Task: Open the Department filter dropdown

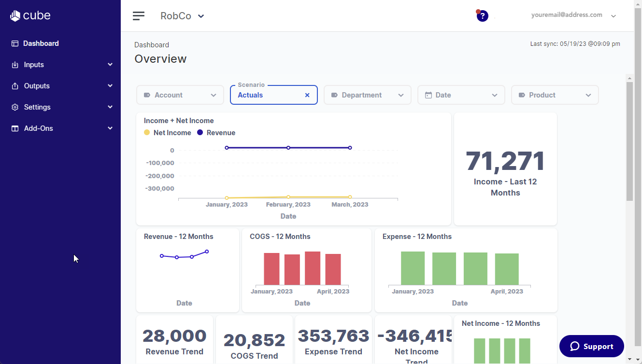Action: [x=368, y=95]
